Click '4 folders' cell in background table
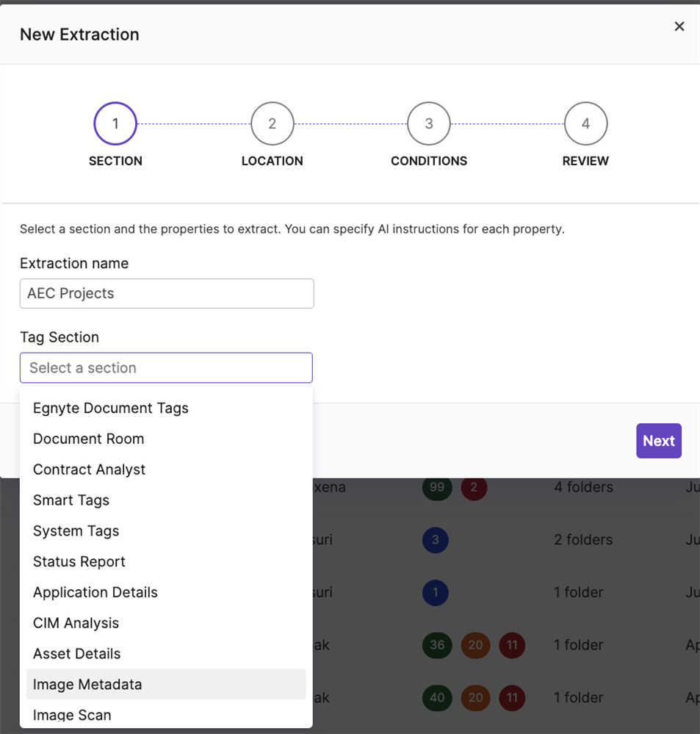 583,487
